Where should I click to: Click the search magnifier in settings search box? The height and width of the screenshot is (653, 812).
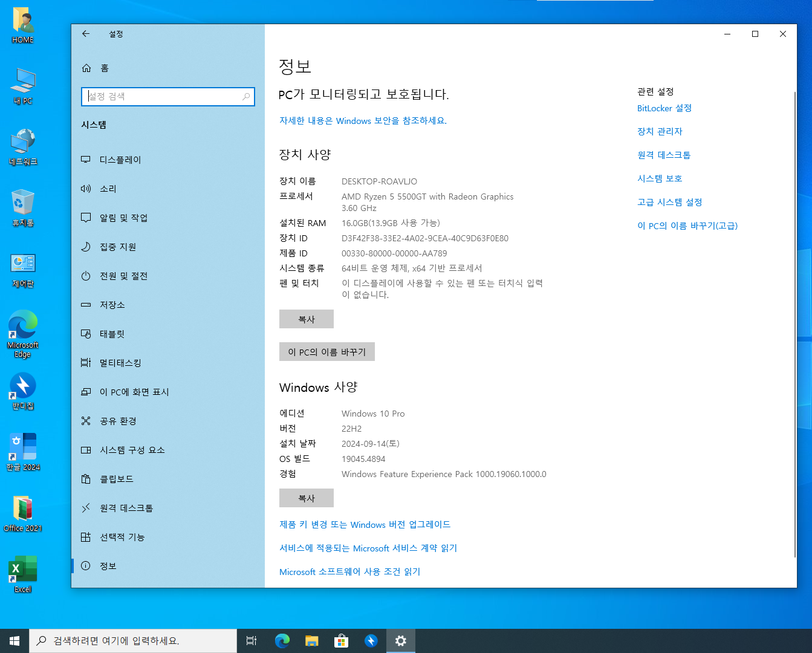[246, 97]
